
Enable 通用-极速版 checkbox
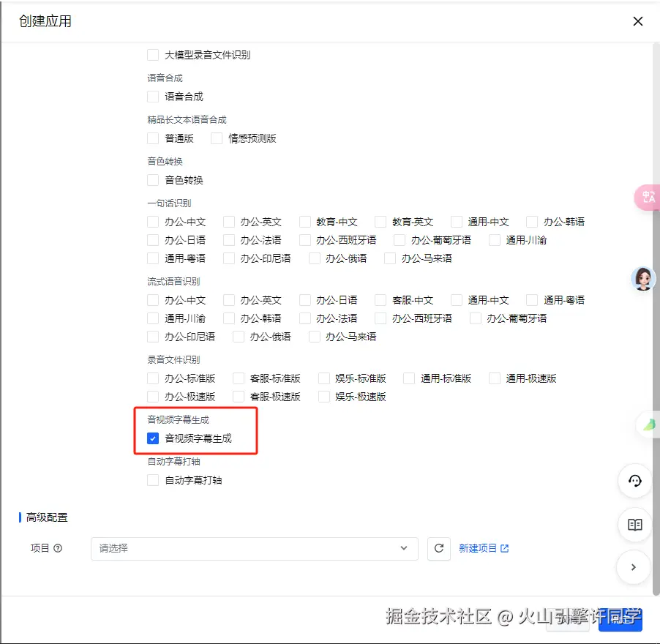pos(495,378)
